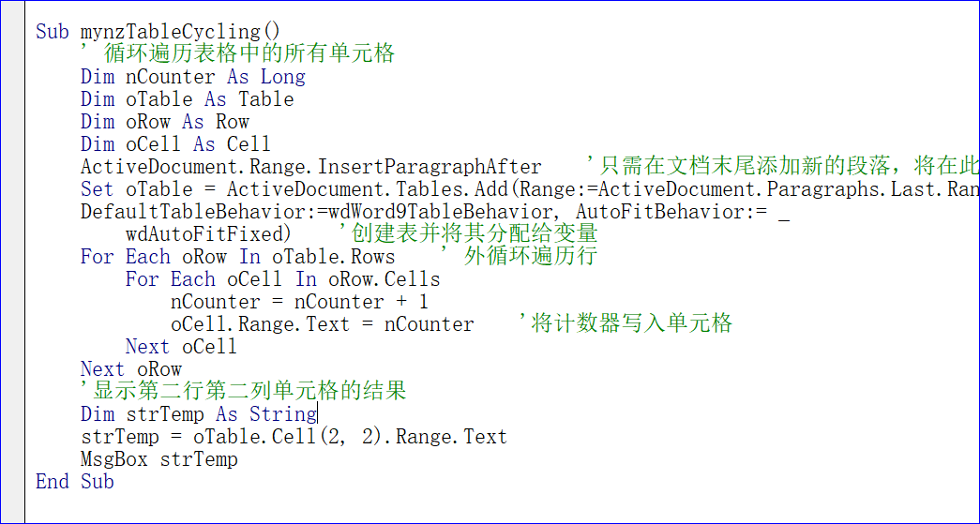
Task: Click the For Each oRow In oTable.Rows statement
Action: coord(237,257)
